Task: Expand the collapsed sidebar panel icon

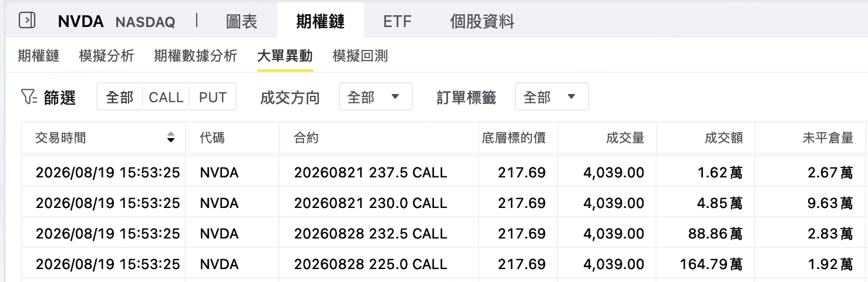Action: [27, 21]
